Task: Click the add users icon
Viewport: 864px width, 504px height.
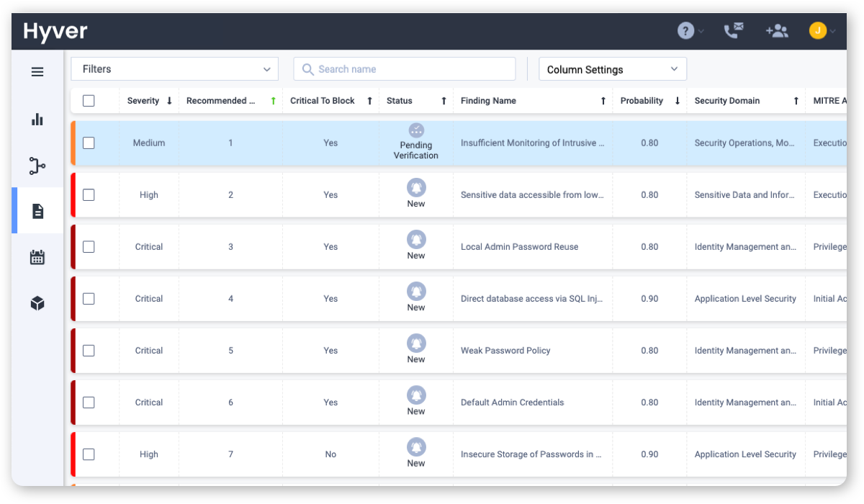Action: 777,31
